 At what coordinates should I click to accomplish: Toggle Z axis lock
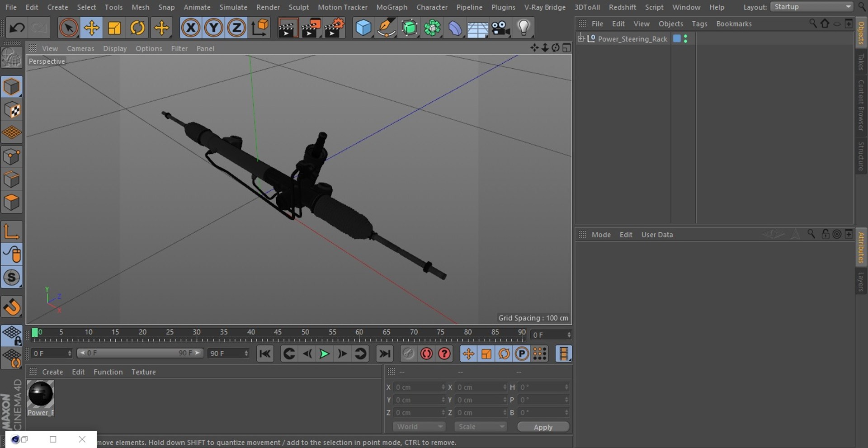coord(236,28)
